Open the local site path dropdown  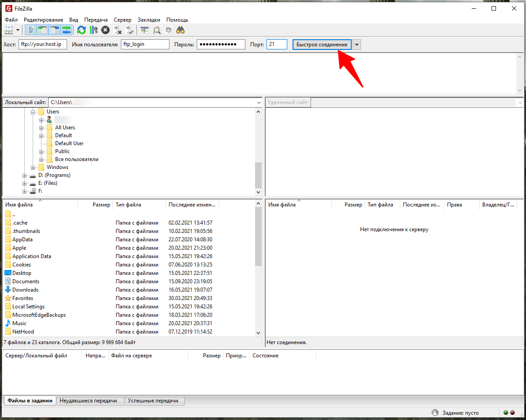[x=259, y=102]
